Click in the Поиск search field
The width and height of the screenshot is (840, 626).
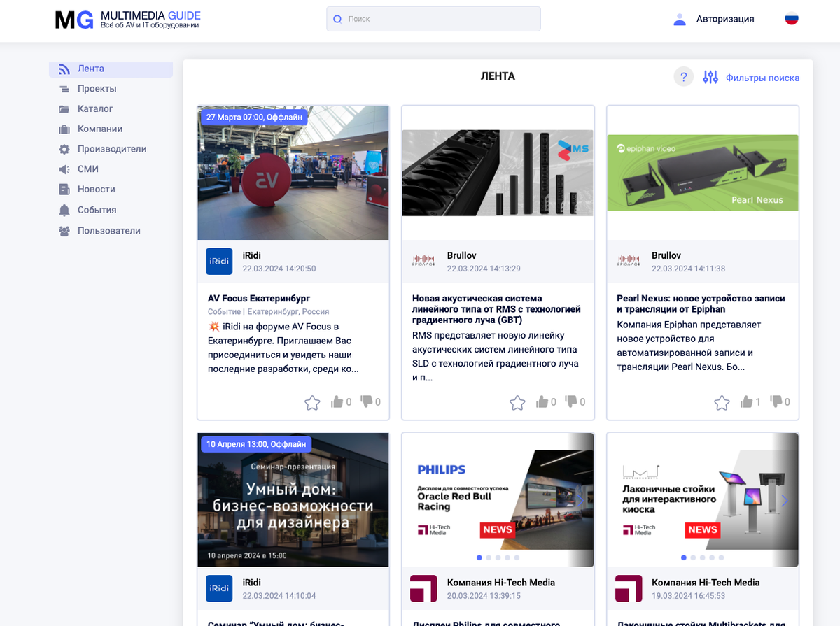[433, 19]
